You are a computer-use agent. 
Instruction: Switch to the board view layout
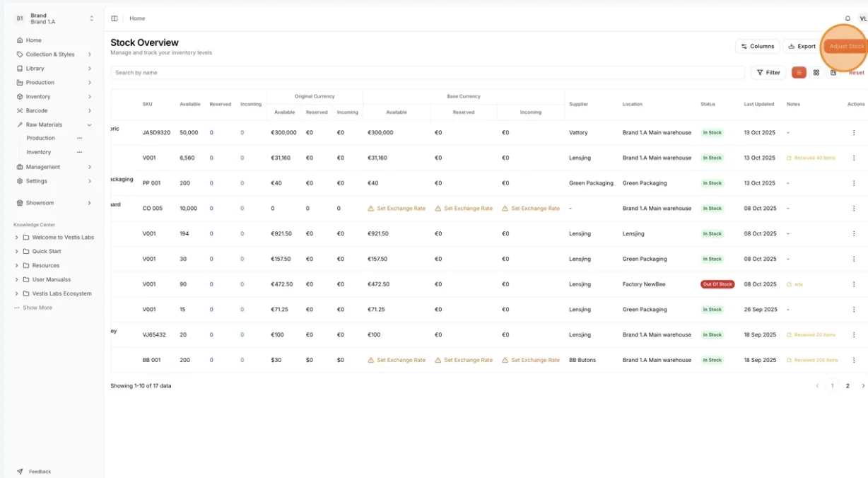click(x=833, y=72)
